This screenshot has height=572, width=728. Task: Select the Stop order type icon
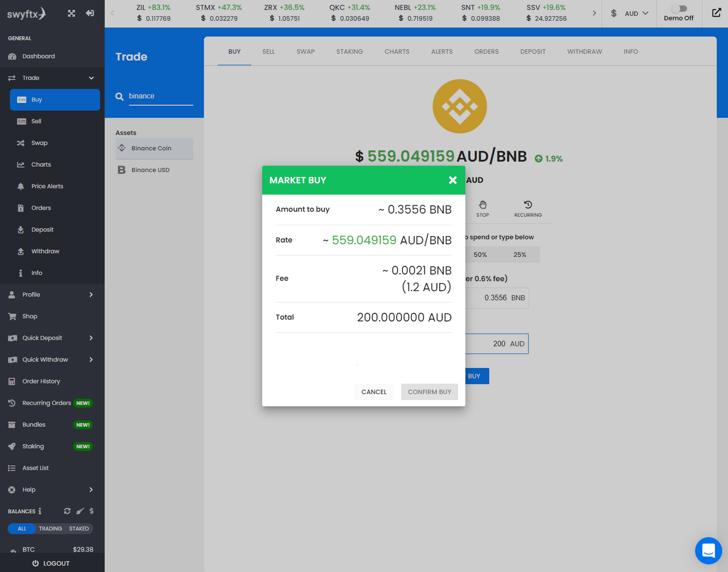click(483, 209)
